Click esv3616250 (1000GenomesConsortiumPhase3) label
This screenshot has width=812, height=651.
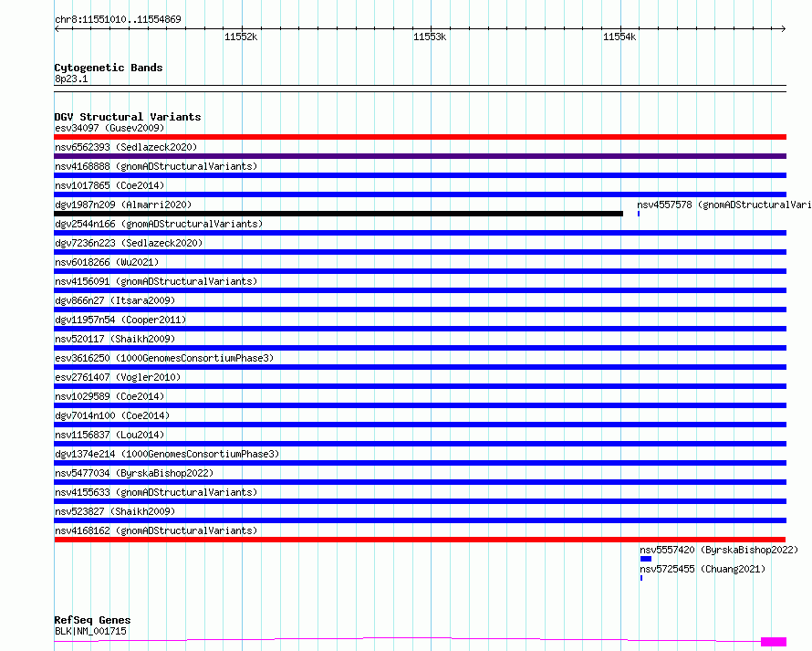coord(164,358)
